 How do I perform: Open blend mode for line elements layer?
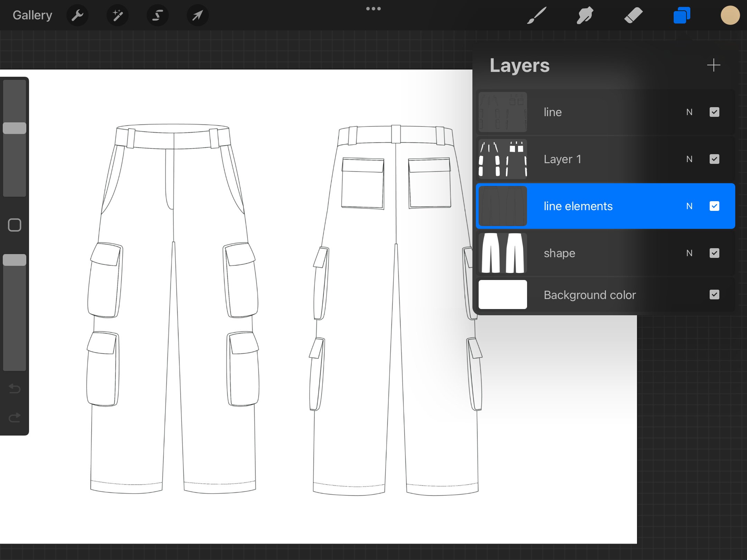[689, 206]
